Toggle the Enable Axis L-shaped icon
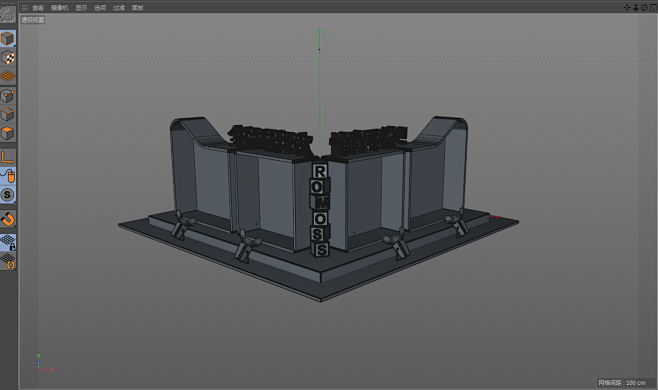 (x=8, y=157)
